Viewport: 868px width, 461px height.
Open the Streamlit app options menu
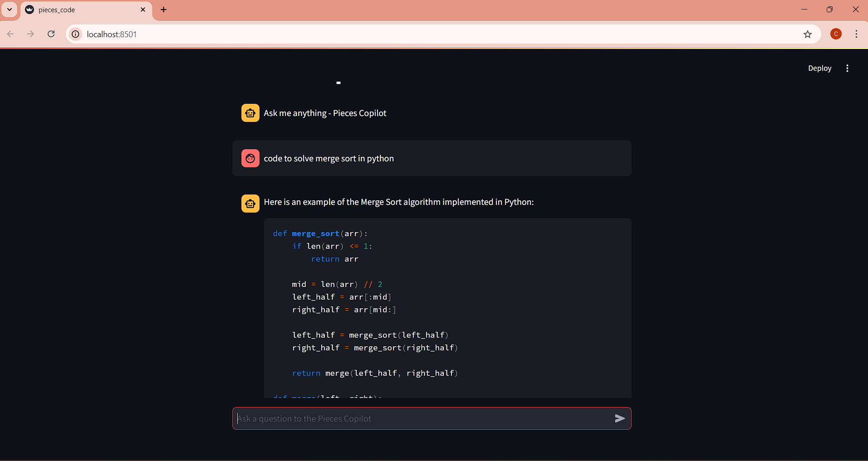pos(847,68)
